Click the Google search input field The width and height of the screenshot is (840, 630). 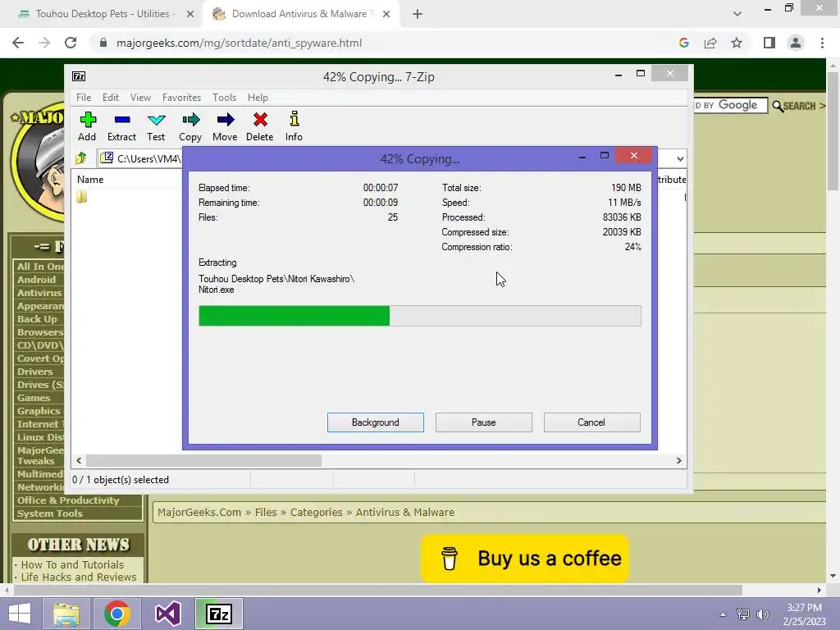(x=729, y=106)
